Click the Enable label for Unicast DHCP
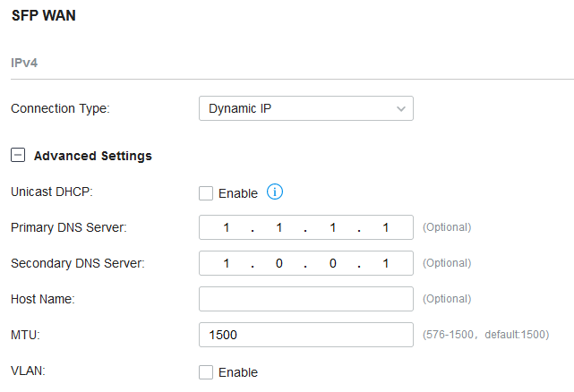 (238, 193)
